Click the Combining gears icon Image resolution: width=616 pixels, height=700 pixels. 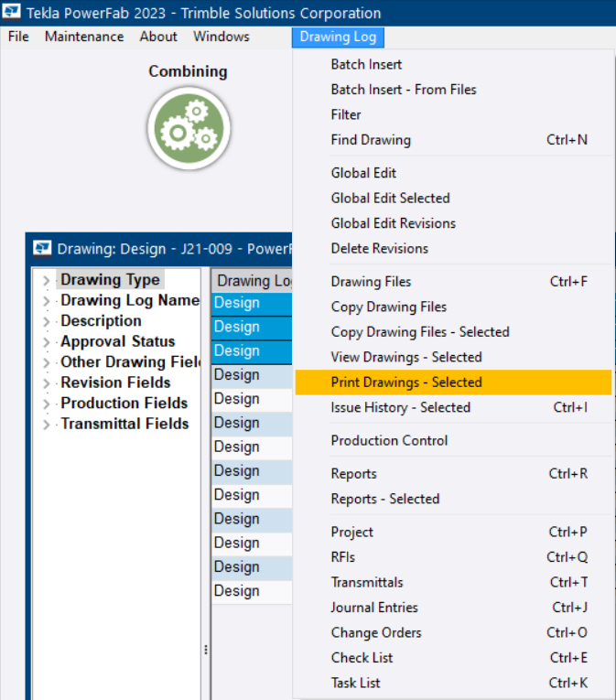point(189,128)
